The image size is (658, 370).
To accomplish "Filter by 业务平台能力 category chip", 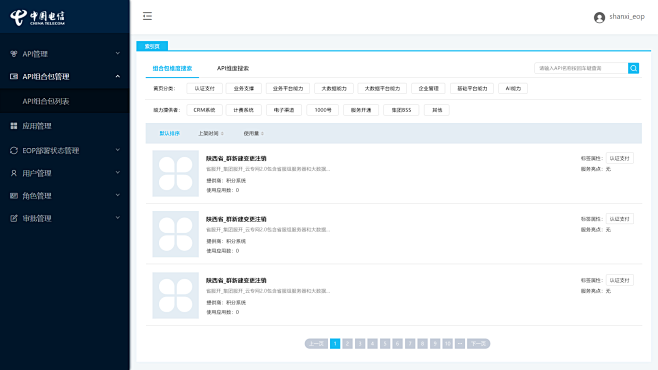I will 288,89.
